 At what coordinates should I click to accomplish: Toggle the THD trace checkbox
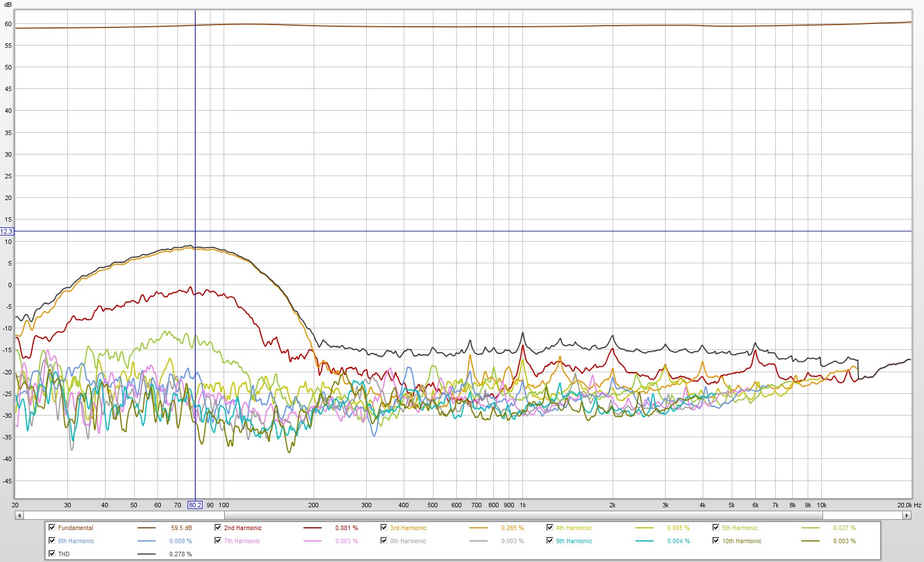pos(52,554)
